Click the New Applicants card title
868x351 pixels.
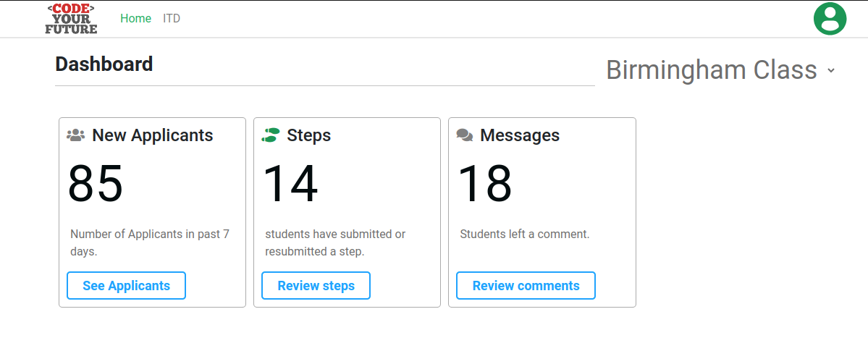click(152, 135)
